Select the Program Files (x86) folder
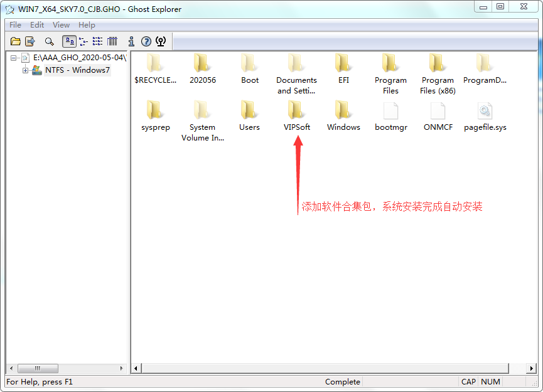This screenshot has height=392, width=543. click(x=438, y=75)
